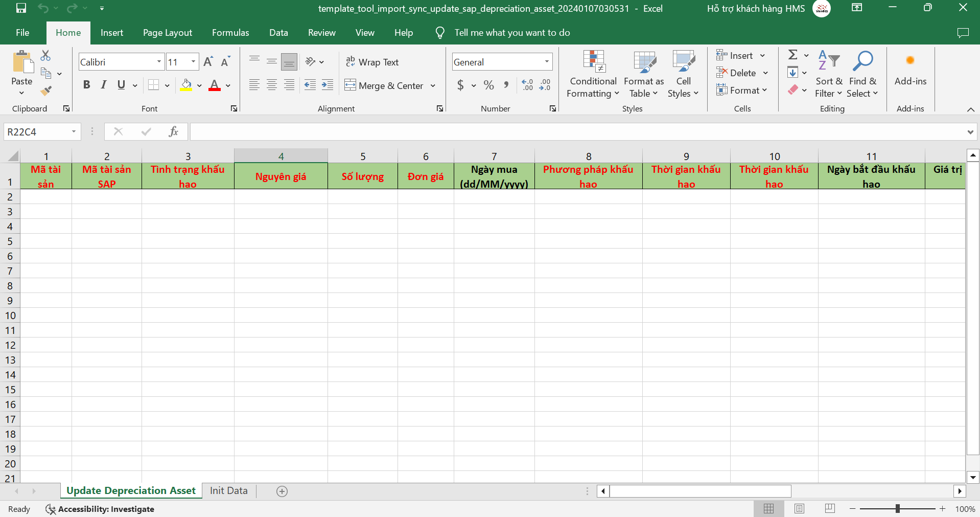
Task: Click the Name Box showing R22C4
Action: coord(37,132)
